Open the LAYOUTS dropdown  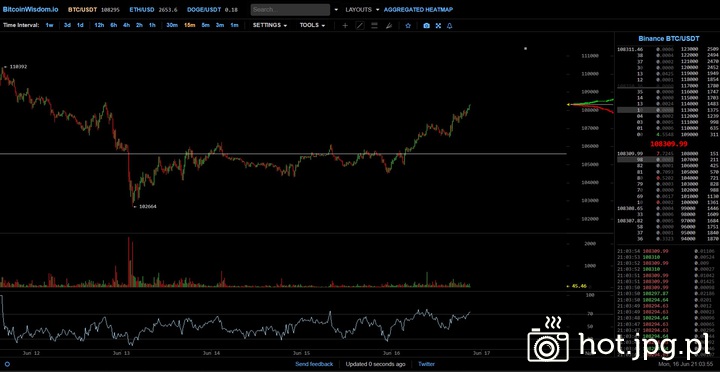362,10
